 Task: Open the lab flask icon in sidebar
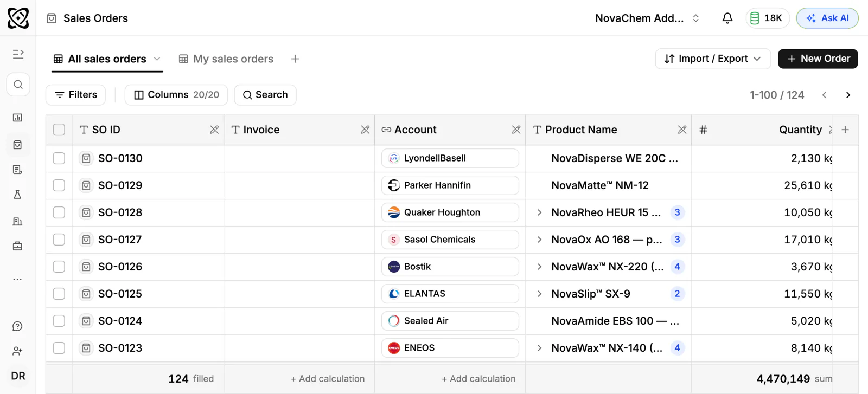click(18, 195)
